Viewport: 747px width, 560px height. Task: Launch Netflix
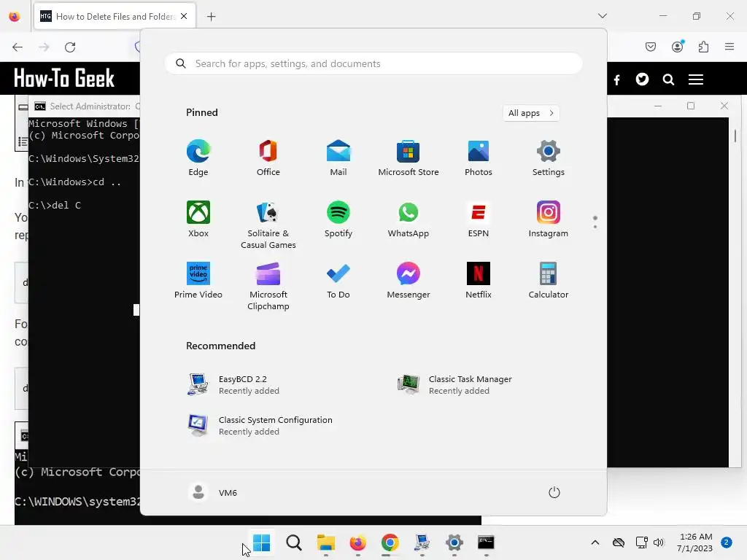(479, 280)
